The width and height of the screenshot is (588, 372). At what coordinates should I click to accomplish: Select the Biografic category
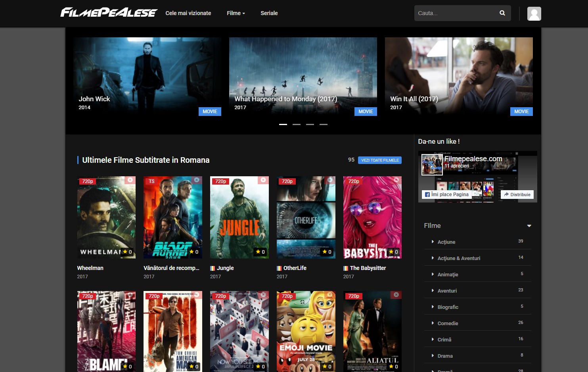point(448,307)
